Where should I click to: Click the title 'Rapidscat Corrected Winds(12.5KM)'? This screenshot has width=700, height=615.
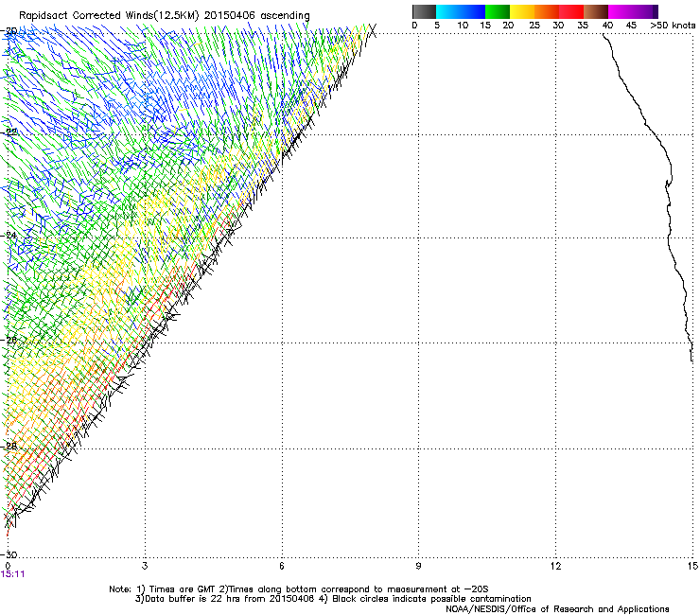tap(109, 15)
